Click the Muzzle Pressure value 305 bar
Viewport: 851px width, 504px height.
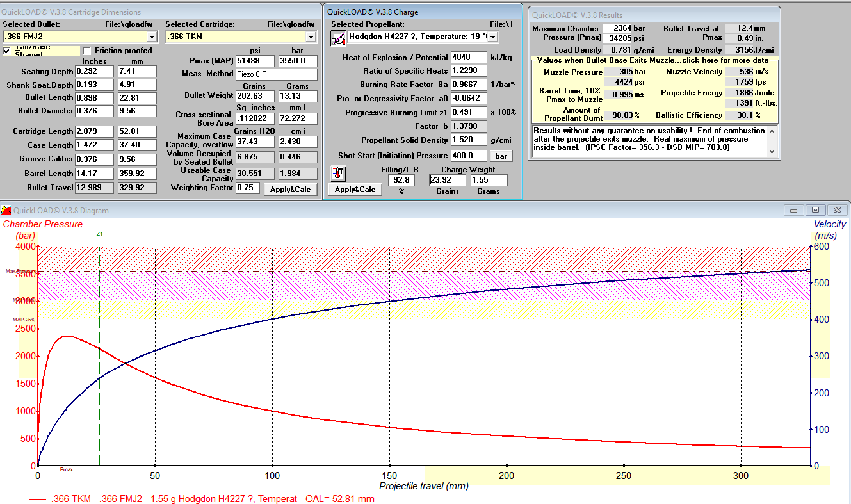(619, 72)
